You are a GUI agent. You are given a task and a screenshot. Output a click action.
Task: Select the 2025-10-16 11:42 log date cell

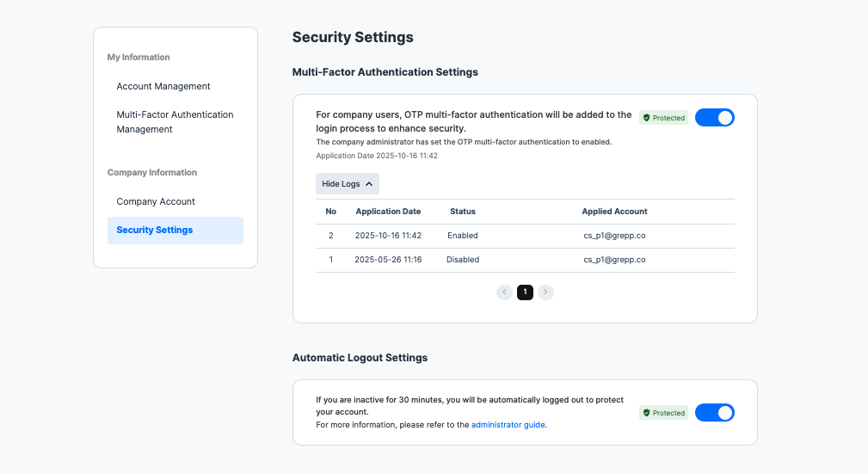point(388,236)
